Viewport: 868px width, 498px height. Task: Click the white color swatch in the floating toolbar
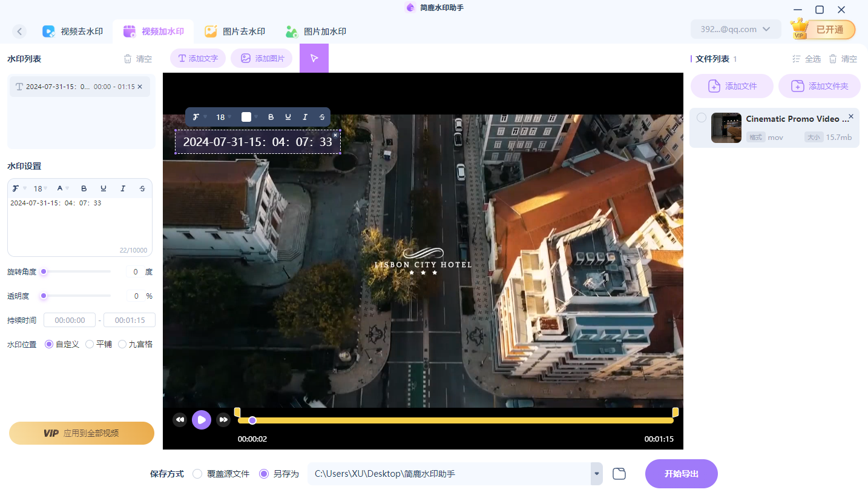click(x=246, y=117)
